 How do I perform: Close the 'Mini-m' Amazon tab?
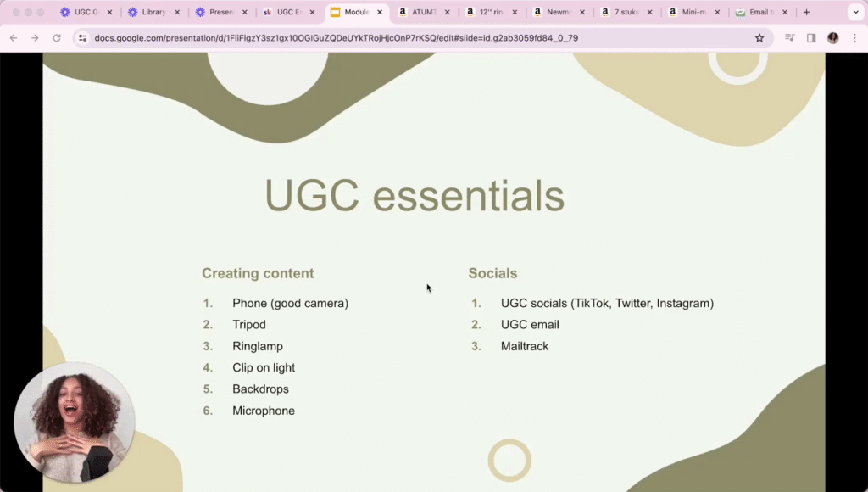(717, 12)
